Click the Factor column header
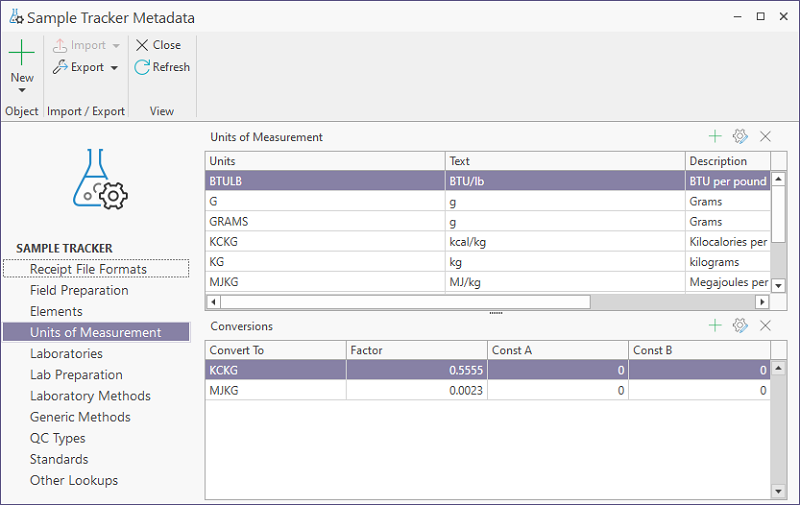 point(416,350)
